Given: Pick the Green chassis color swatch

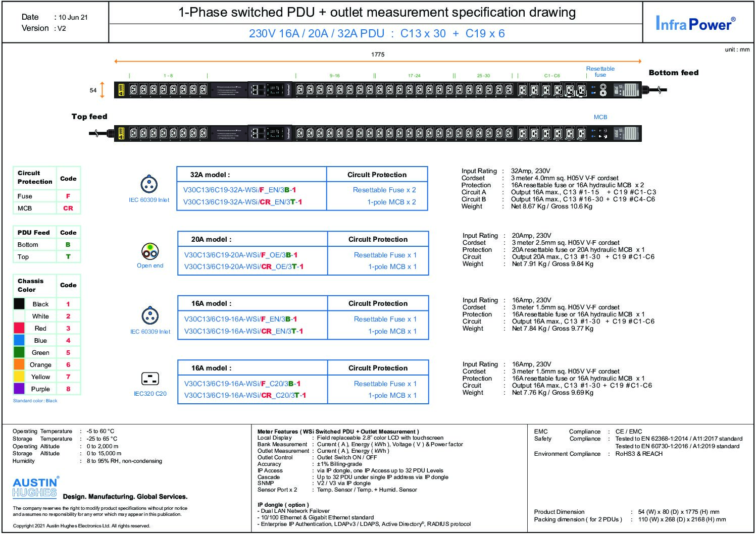Looking at the screenshot, I should (x=19, y=352).
